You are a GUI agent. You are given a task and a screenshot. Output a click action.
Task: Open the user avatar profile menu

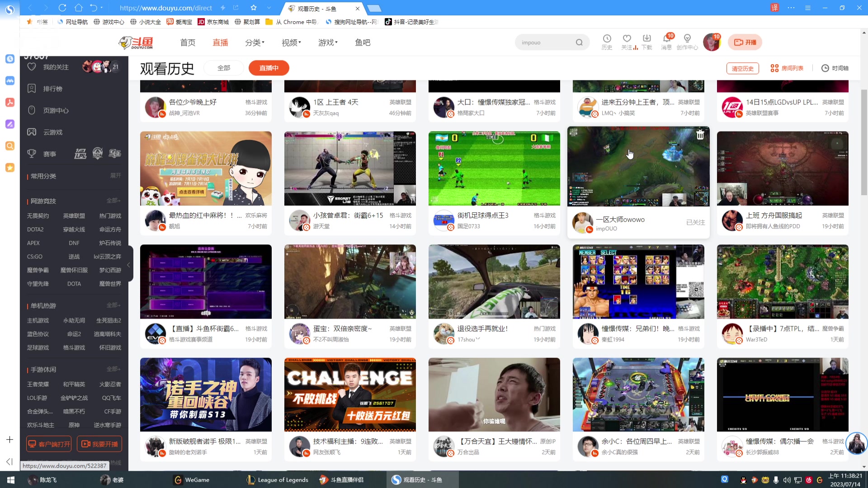tap(712, 42)
